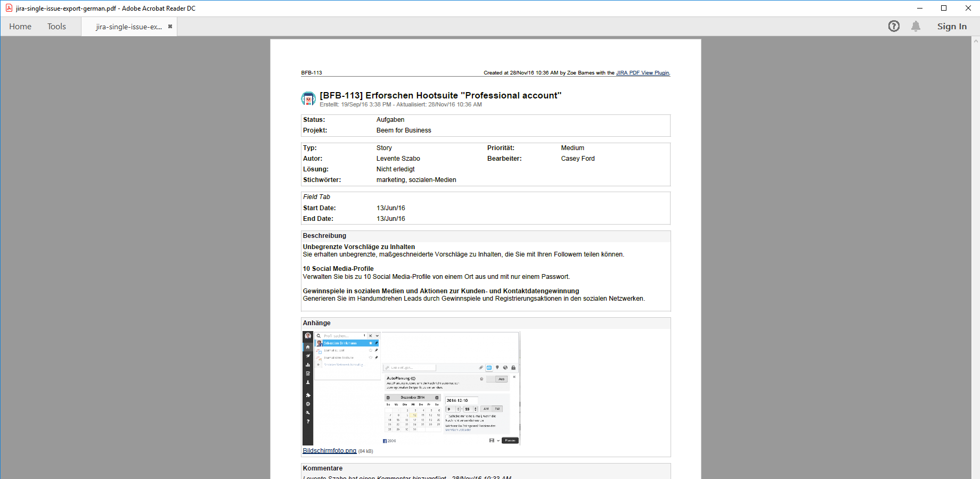980x479 pixels.
Task: Click the issue avatar beside BFB-113 title
Action: pyautogui.click(x=308, y=98)
